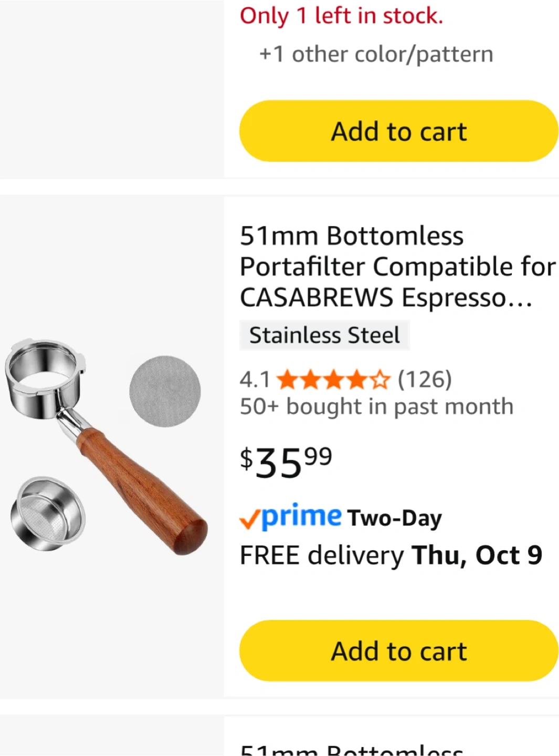559x756 pixels.
Task: Select the Stainless Steel label
Action: [324, 335]
